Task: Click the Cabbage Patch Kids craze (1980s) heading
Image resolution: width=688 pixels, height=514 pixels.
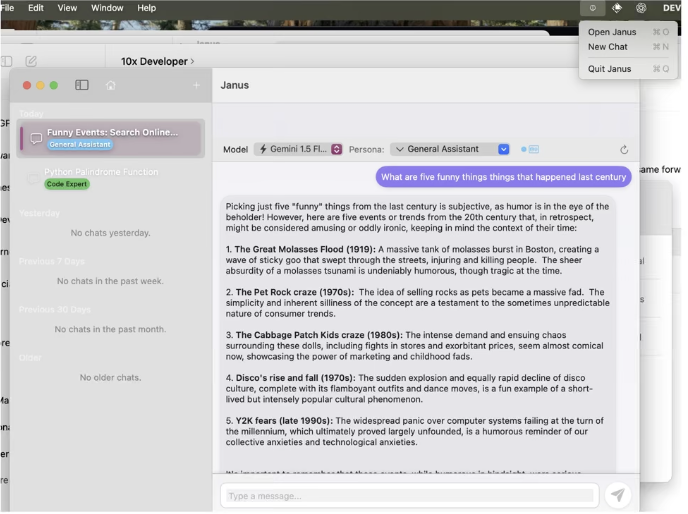Action: [x=319, y=335]
